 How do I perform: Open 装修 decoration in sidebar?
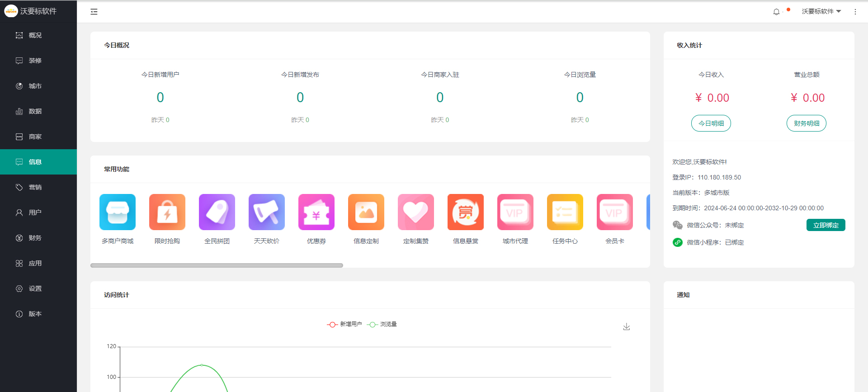[x=38, y=61]
